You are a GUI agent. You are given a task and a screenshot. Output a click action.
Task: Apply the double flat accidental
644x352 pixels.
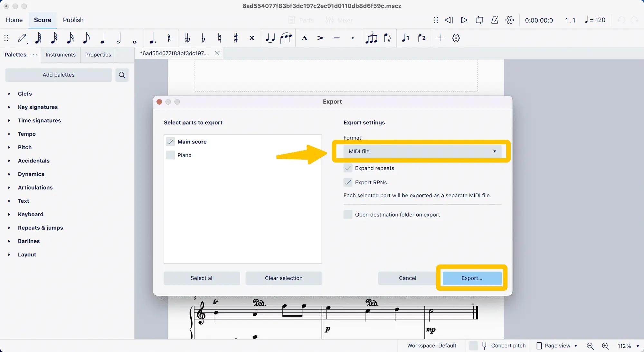click(x=187, y=38)
